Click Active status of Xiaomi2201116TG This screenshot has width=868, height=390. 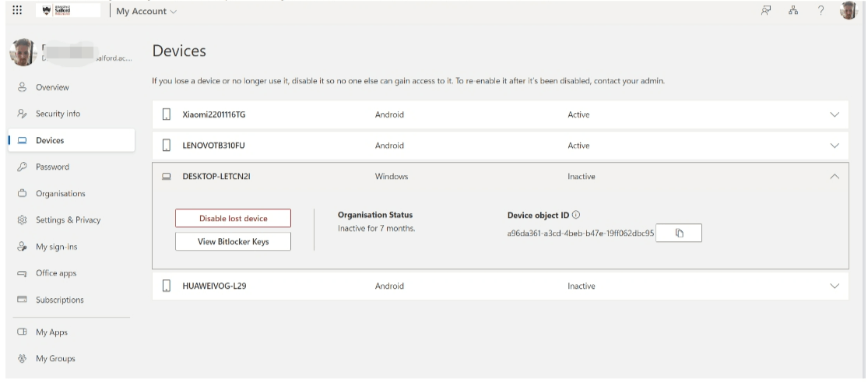pos(578,115)
